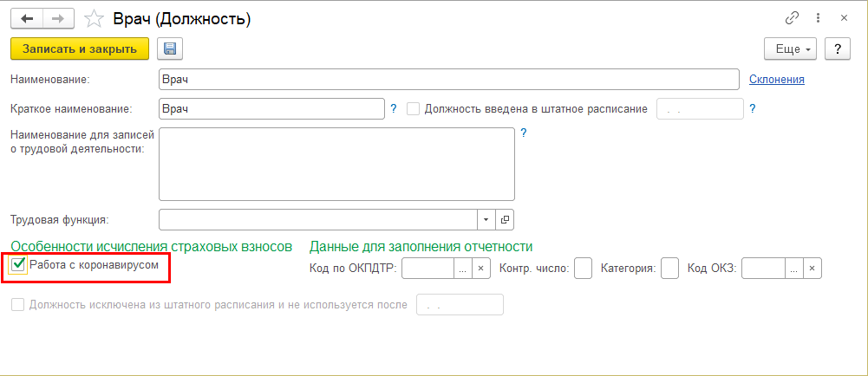
Task: Uncheck Работа с коронавирусом checkbox
Action: point(17,265)
